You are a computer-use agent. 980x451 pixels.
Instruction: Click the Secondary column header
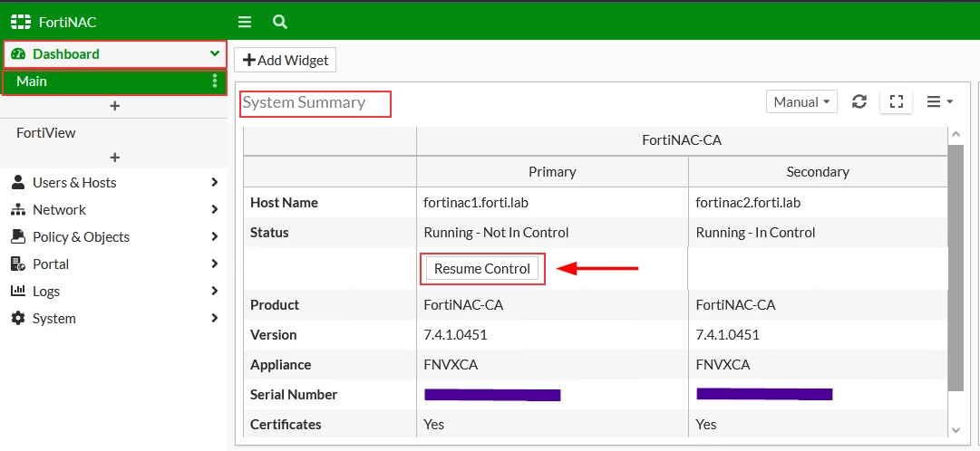coord(818,171)
